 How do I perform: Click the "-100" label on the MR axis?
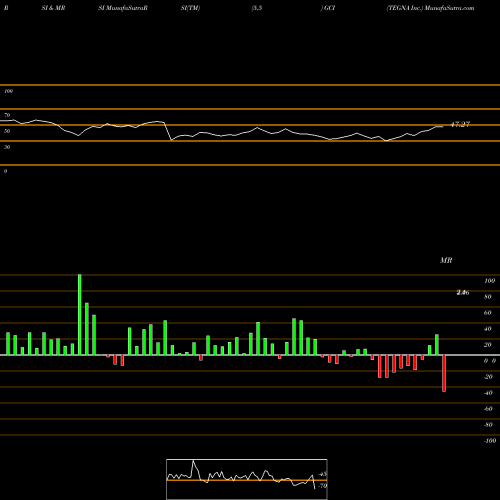[490, 441]
